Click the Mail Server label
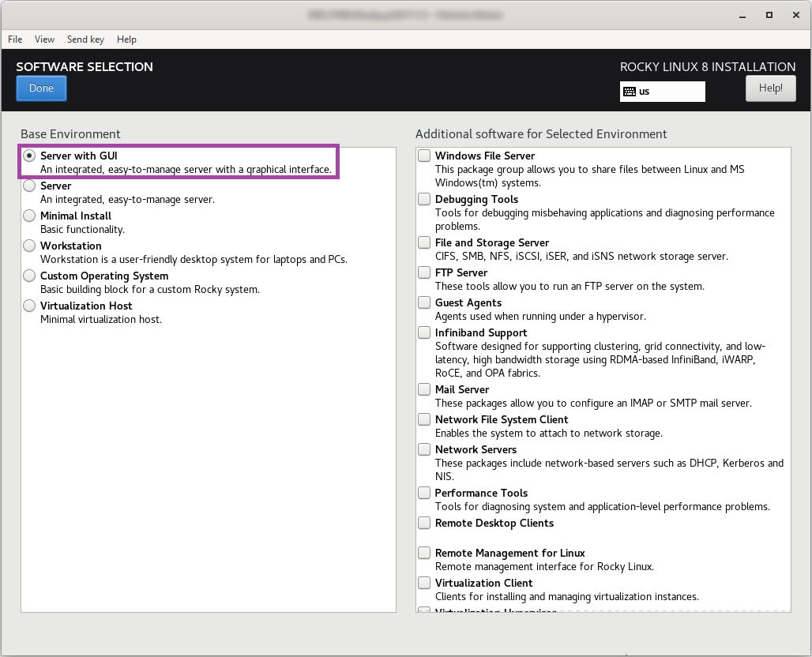Viewport: 812px width, 657px height. tap(462, 390)
